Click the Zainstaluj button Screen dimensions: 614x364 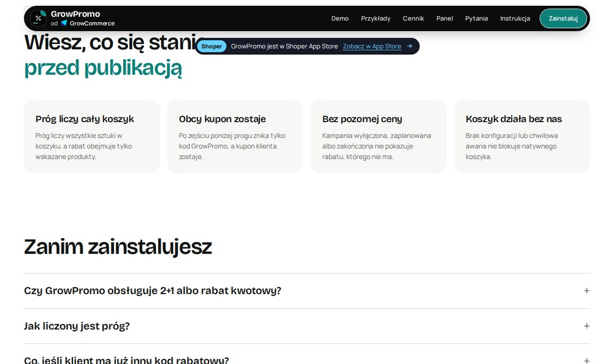pos(563,19)
